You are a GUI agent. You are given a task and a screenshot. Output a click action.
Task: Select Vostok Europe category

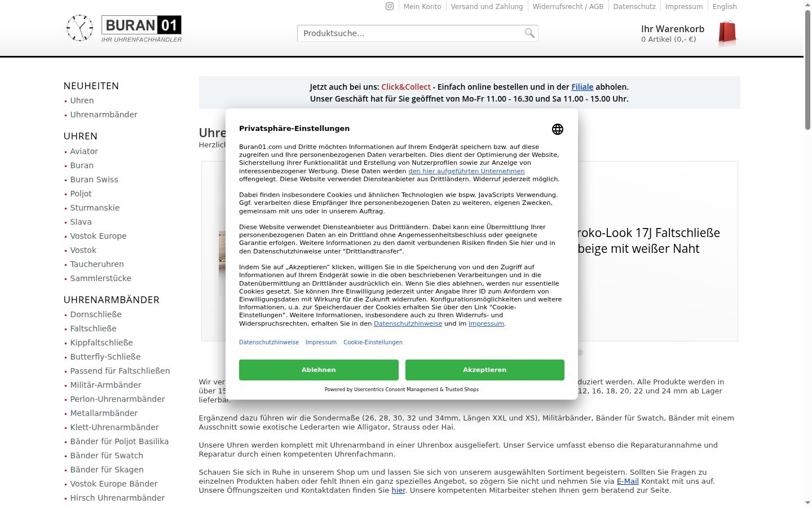(x=98, y=236)
